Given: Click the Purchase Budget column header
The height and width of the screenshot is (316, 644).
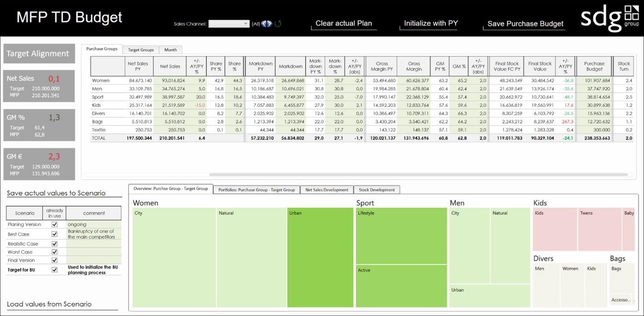Looking at the screenshot, I should tap(594, 66).
